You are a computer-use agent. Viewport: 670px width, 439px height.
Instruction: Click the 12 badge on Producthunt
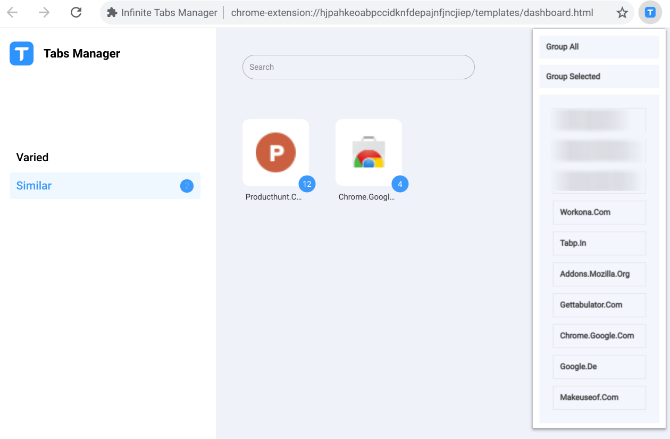tap(307, 184)
